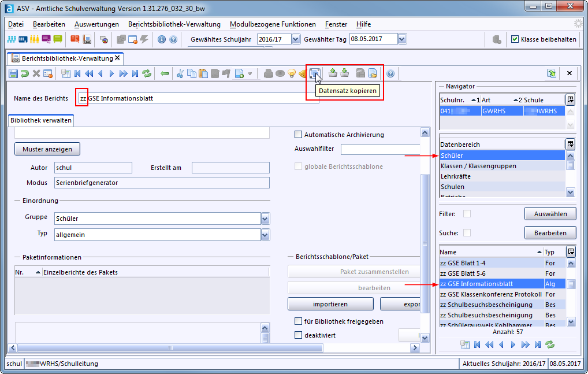Viewport: 588px width, 374px height.
Task: Jump to first record in main toolbar
Action: coord(77,73)
